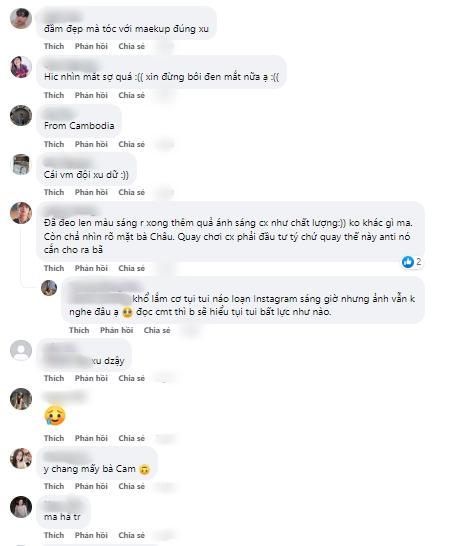
Task: Like the 'ma hả tr' comment
Action: [x=54, y=535]
